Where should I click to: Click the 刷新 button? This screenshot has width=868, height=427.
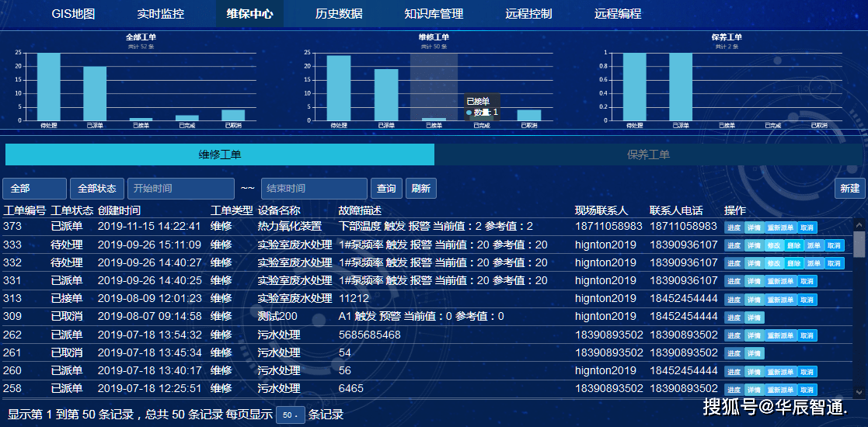click(420, 189)
